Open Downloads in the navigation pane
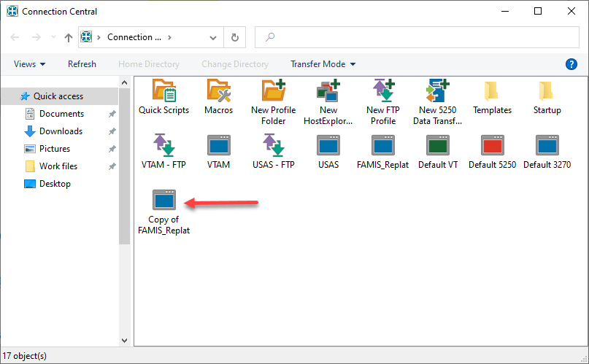589x364 pixels. [x=61, y=131]
